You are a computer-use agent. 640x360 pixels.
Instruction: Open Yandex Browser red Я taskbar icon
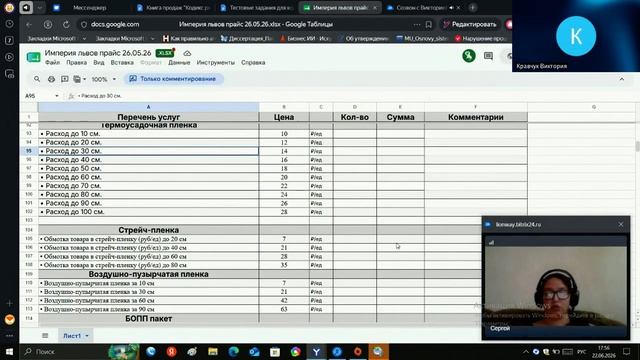(x=171, y=351)
